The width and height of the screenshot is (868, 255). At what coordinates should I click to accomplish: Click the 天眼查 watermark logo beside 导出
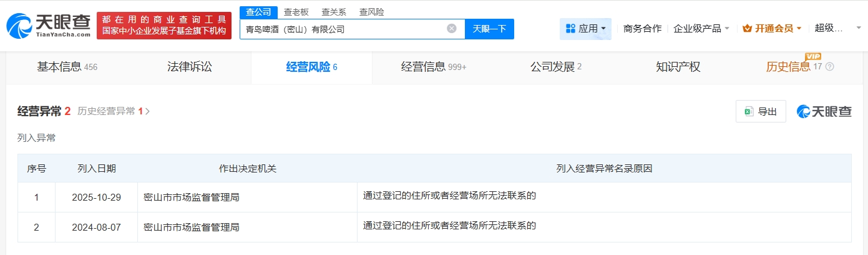tap(824, 112)
